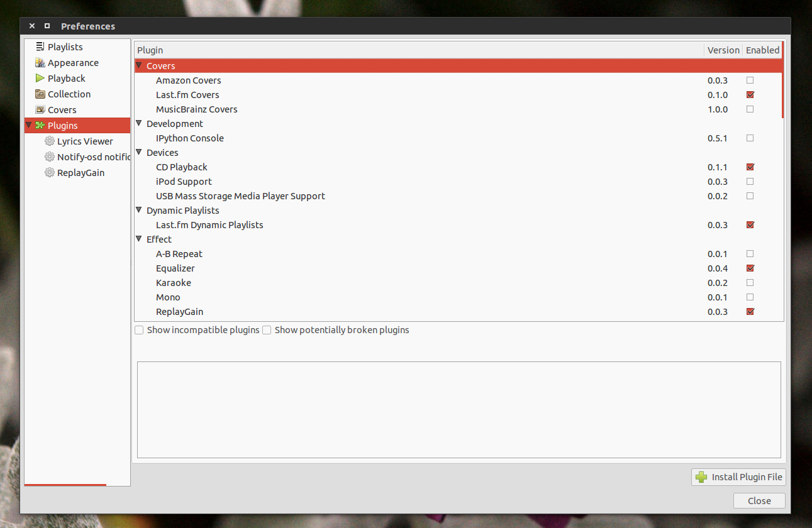The image size is (812, 528).
Task: Sort by the Enabled column header
Action: click(x=762, y=50)
